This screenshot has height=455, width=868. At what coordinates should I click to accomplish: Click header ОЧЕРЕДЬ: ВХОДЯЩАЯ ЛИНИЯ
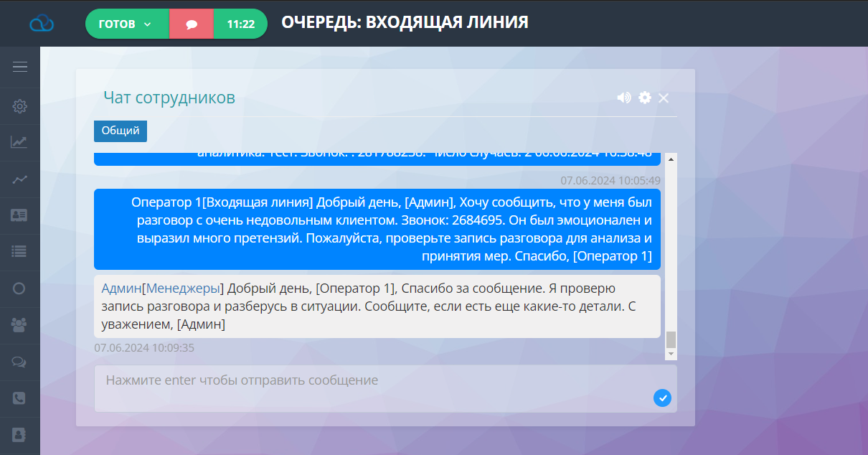tap(405, 22)
